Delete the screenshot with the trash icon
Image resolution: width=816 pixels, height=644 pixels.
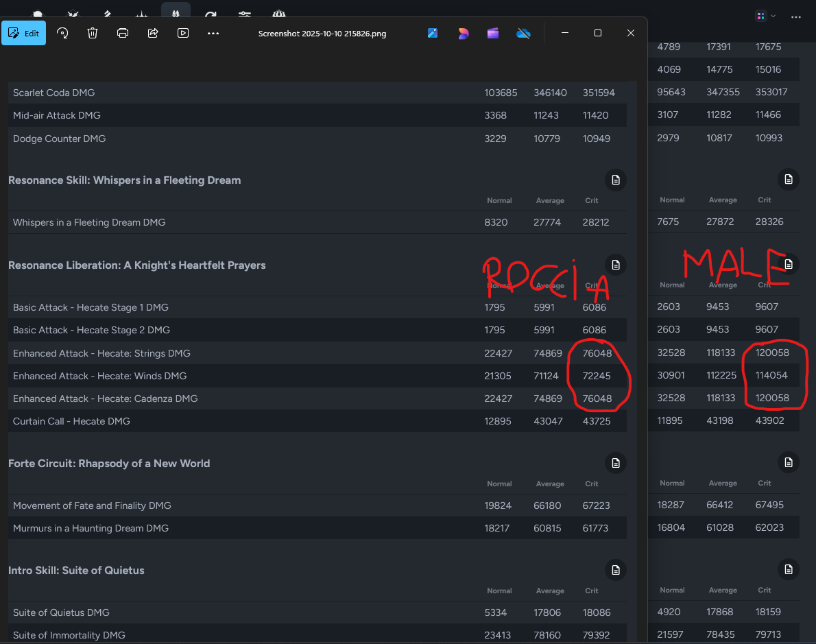[93, 33]
